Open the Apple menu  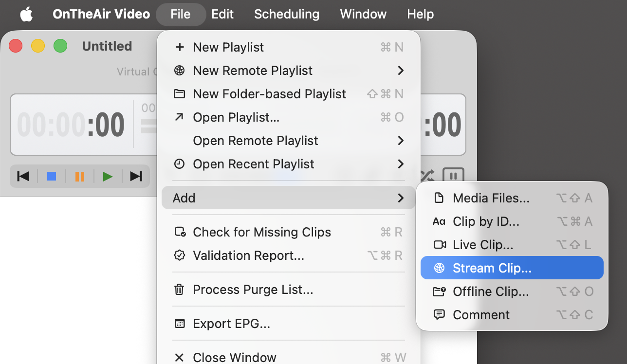click(x=26, y=14)
